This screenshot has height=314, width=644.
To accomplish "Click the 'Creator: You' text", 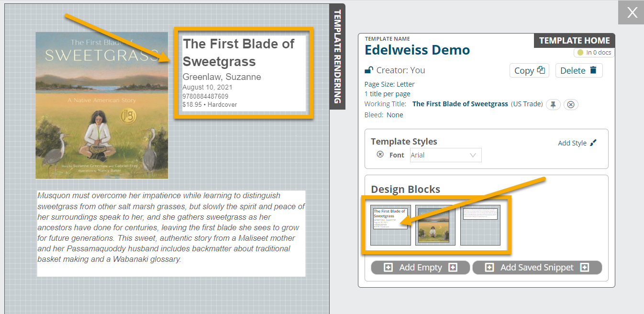I will 401,70.
